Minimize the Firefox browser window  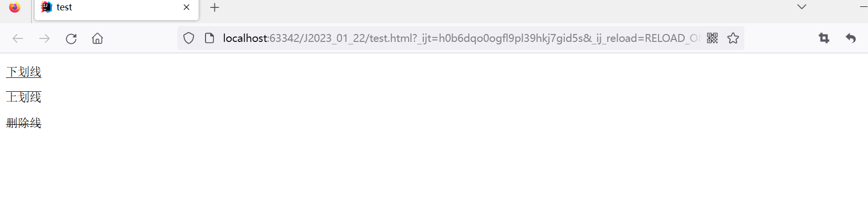864,7
